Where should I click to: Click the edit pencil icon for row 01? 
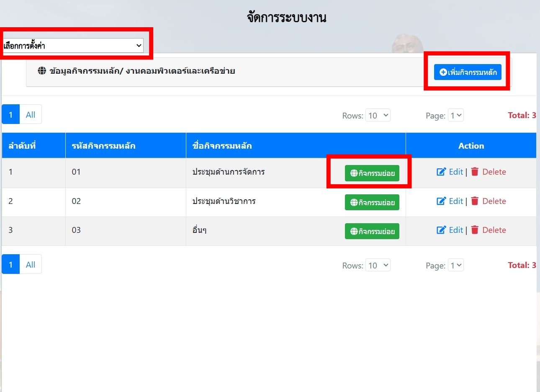tap(441, 172)
